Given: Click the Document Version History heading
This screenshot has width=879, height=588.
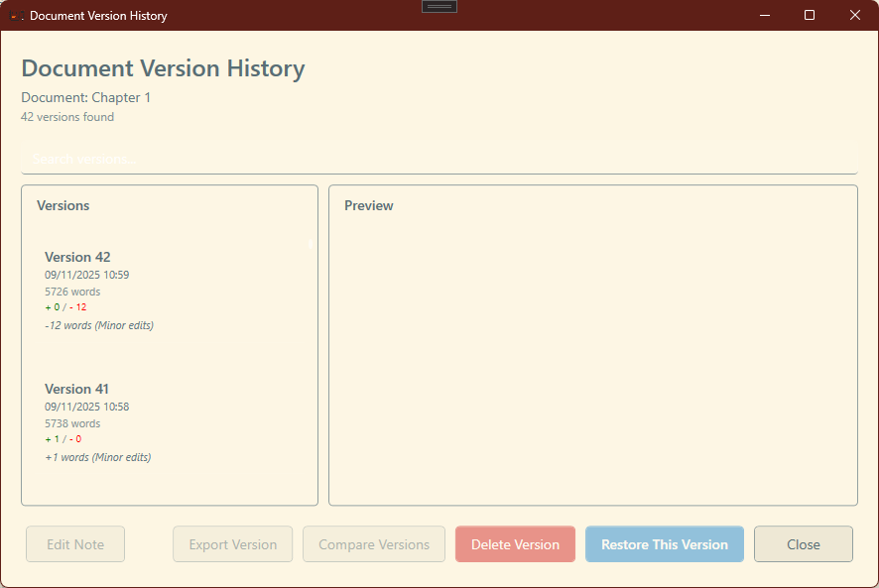Looking at the screenshot, I should pyautogui.click(x=163, y=68).
